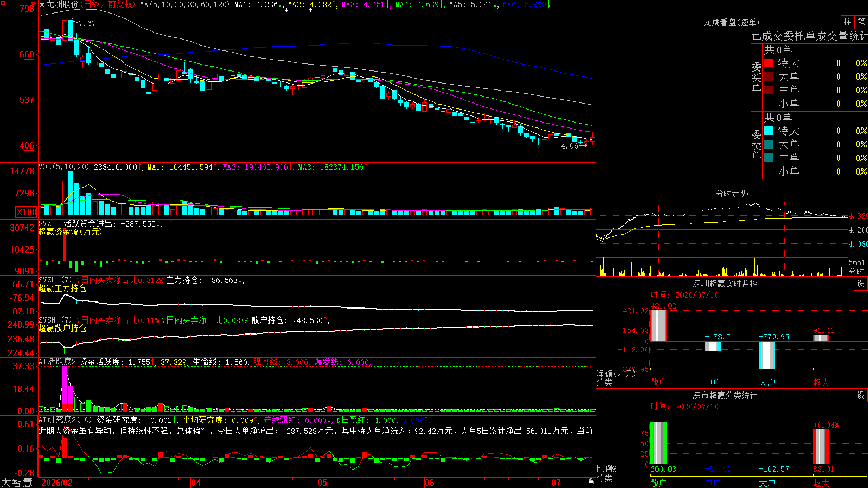The width and height of the screenshot is (868, 488).
Task: Click the 7.67 high price annotation
Action: click(87, 23)
